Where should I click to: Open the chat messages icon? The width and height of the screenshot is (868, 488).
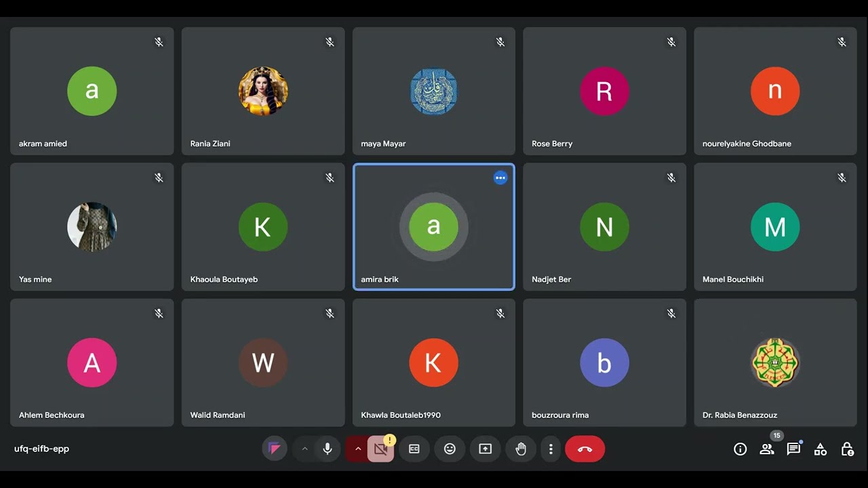pos(793,449)
